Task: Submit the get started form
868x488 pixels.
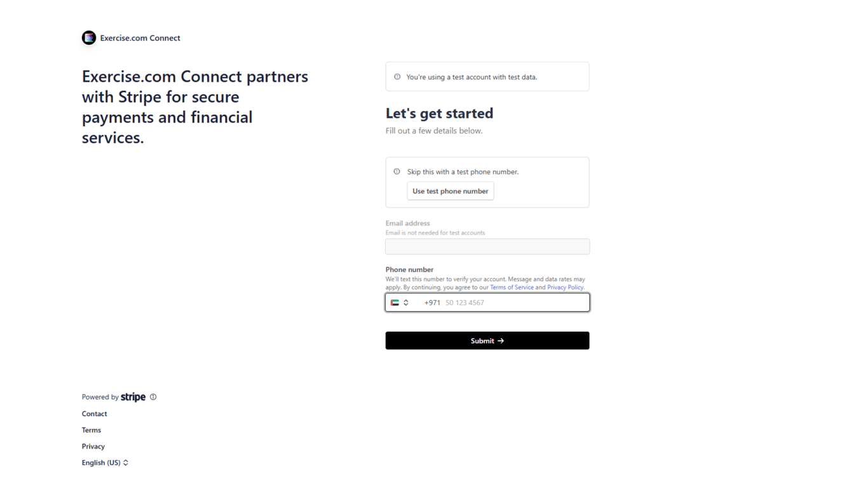Action: [487, 341]
